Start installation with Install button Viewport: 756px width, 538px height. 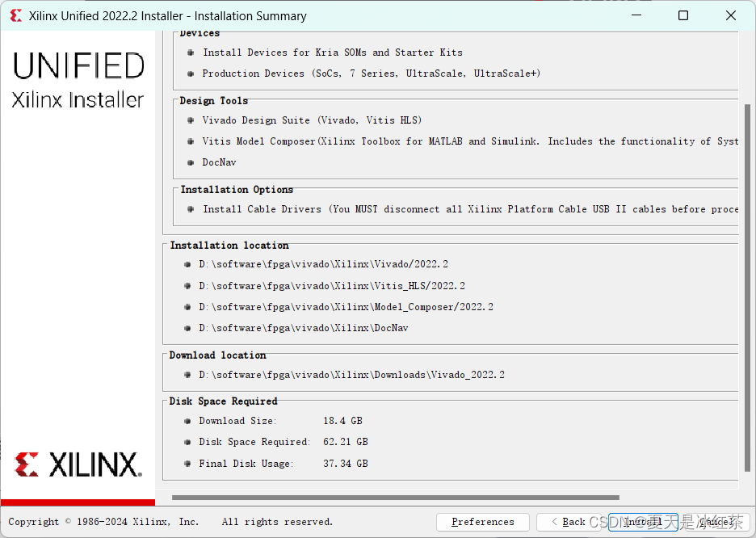[643, 522]
